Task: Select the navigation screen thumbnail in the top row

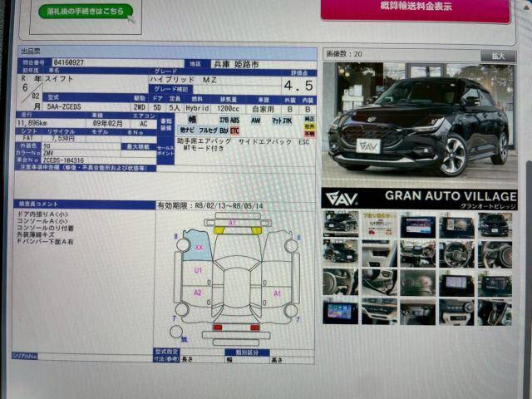Action: (x=417, y=225)
